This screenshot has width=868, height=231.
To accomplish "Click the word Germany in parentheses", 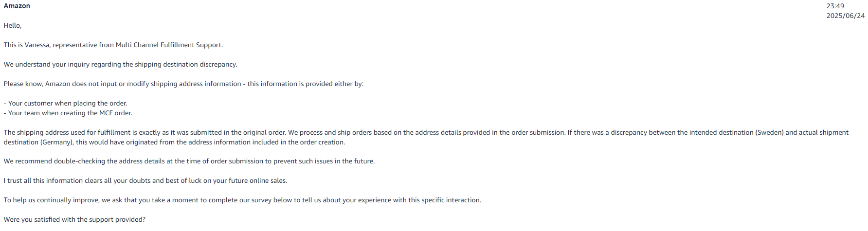I will (57, 142).
